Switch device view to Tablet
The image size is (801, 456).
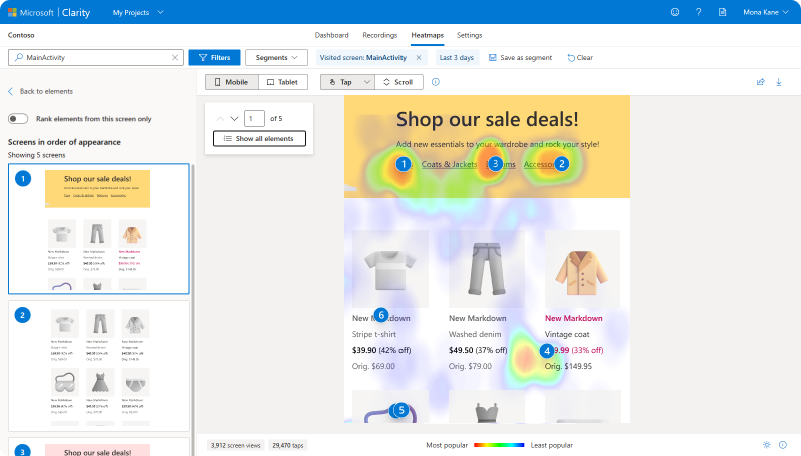pyautogui.click(x=281, y=82)
